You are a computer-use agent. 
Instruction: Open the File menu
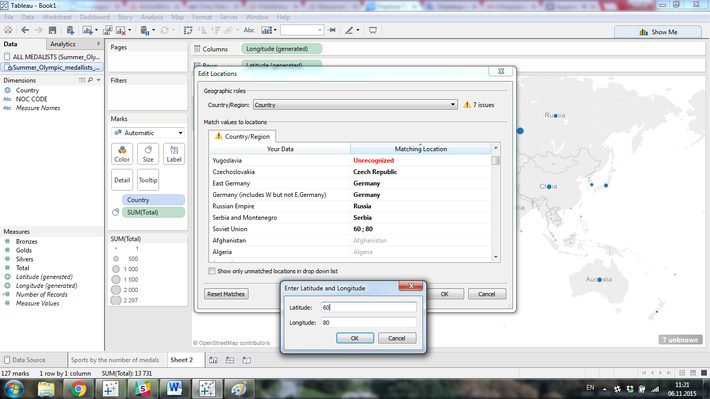9,17
